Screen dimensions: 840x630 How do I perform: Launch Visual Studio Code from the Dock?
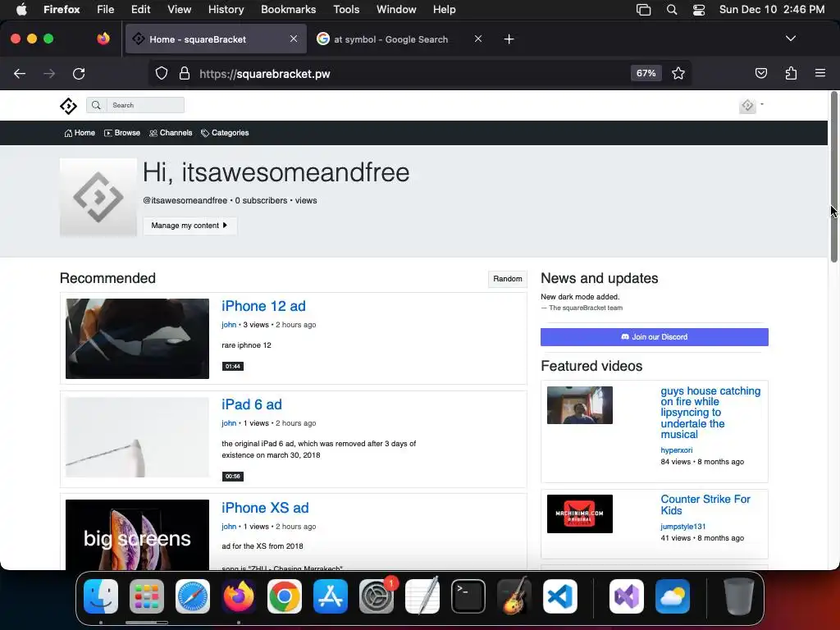coord(559,596)
